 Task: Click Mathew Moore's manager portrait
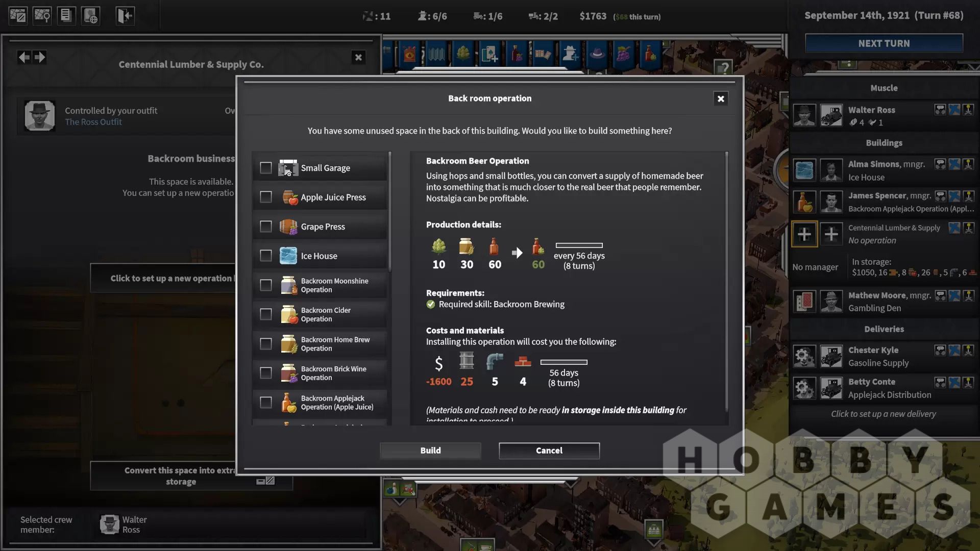pos(831,302)
